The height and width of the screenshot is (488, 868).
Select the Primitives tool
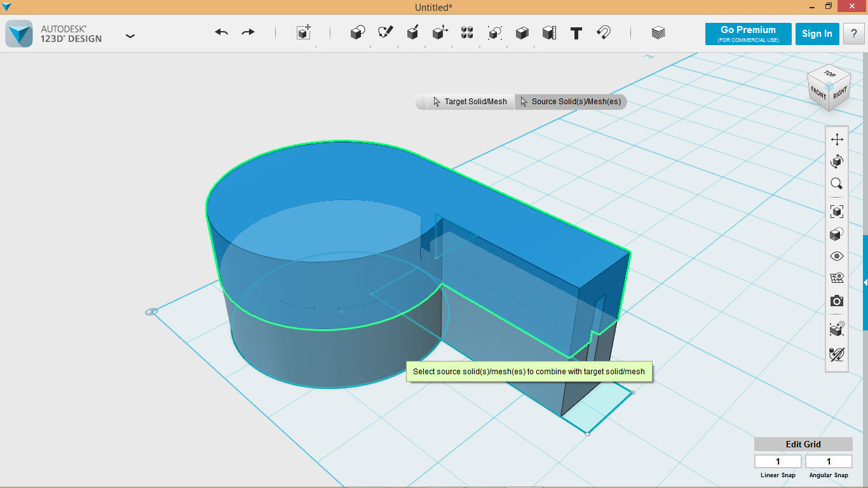[357, 33]
